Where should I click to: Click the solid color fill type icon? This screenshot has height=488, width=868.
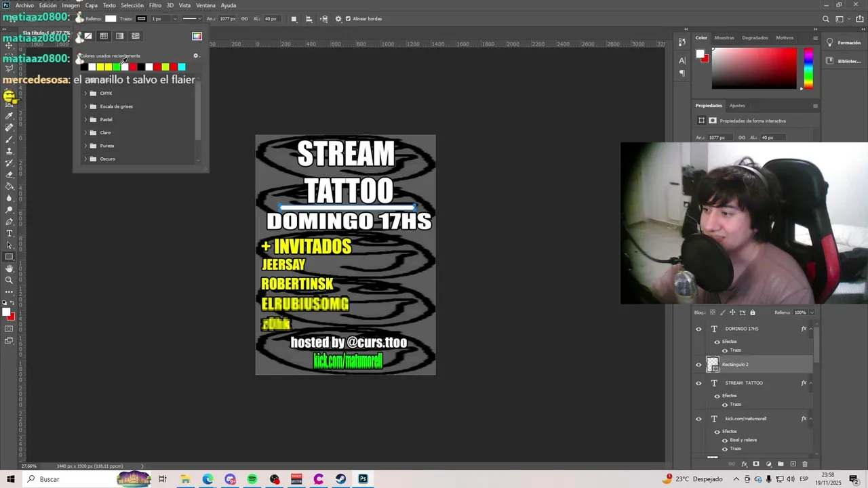click(104, 36)
